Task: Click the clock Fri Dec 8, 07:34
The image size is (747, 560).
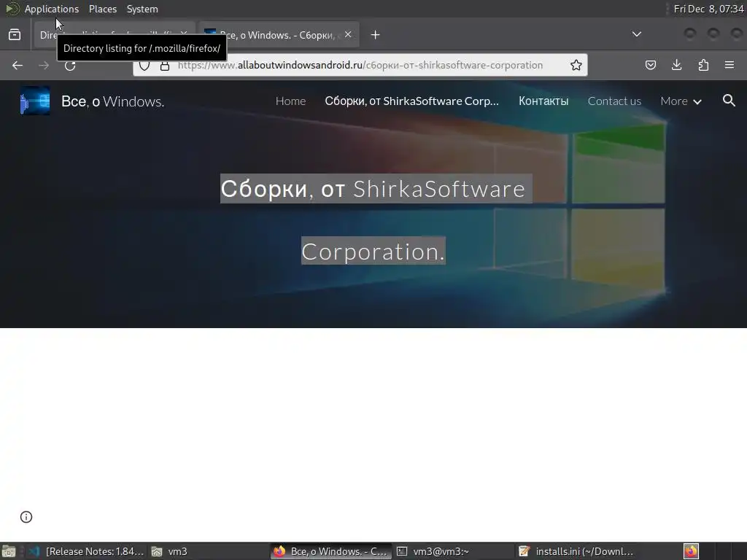Action: [708, 9]
